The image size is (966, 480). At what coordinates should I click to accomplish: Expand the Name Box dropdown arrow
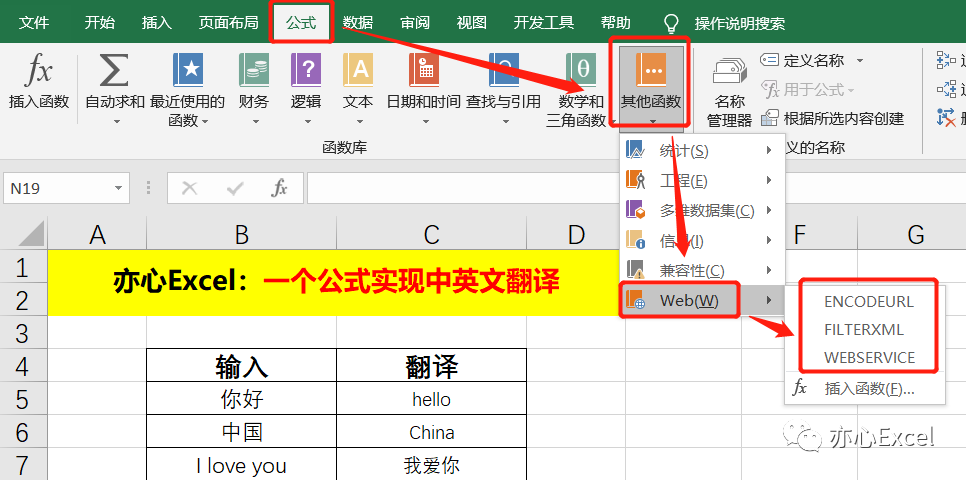(x=117, y=189)
